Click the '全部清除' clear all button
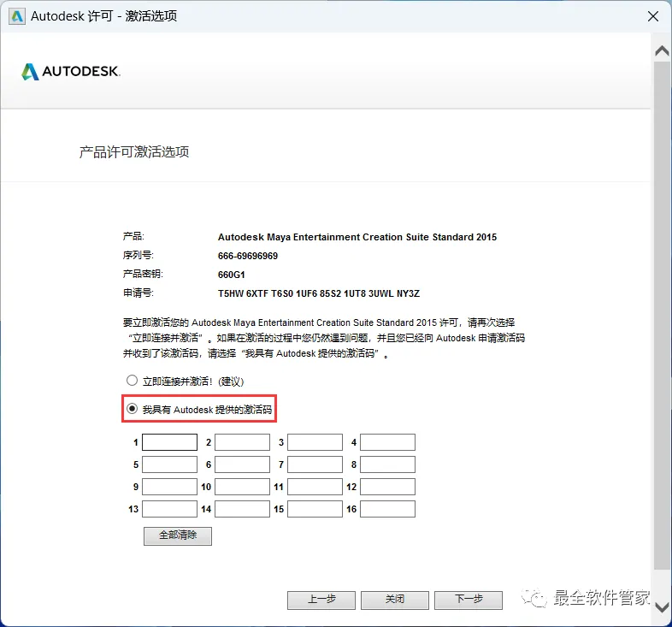 coord(178,535)
